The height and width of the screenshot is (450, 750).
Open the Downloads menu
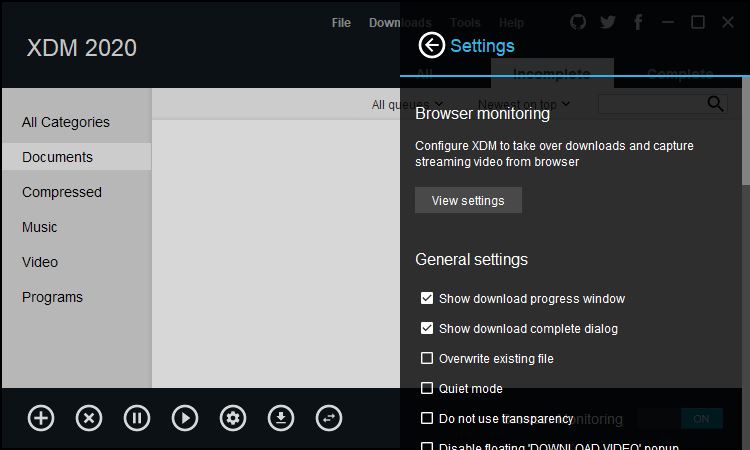click(x=400, y=22)
